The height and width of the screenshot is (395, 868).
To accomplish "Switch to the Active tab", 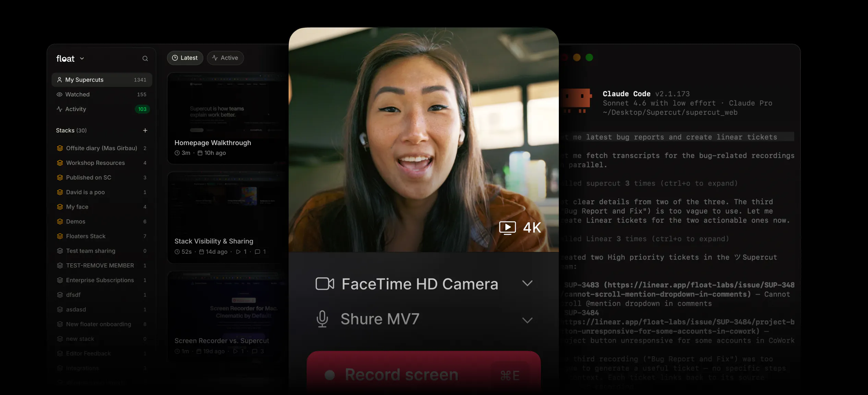I will 225,58.
